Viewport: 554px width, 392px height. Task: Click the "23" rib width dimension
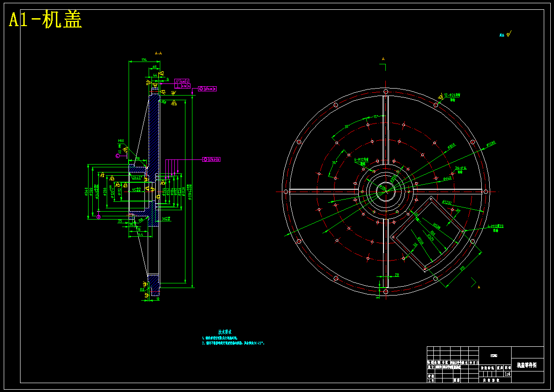[397, 275]
